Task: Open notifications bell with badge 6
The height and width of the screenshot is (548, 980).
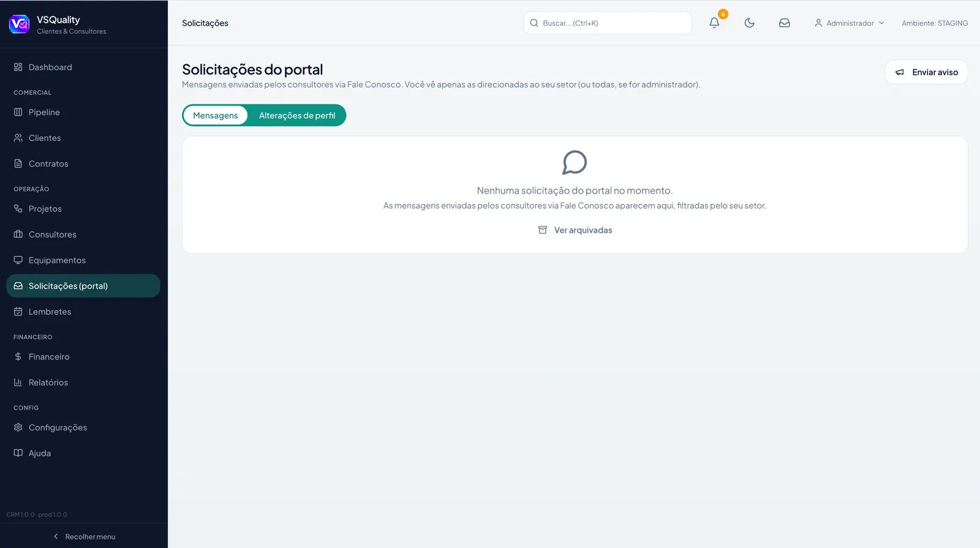Action: [714, 23]
